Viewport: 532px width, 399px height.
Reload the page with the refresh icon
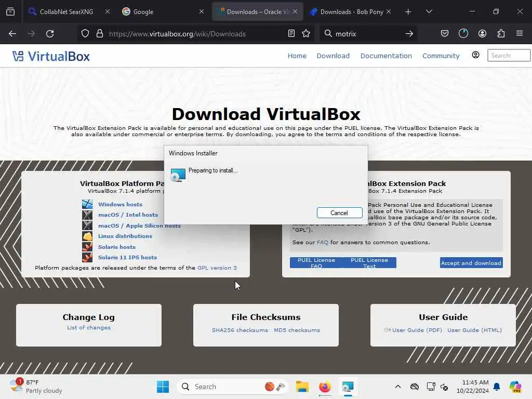pyautogui.click(x=50, y=34)
